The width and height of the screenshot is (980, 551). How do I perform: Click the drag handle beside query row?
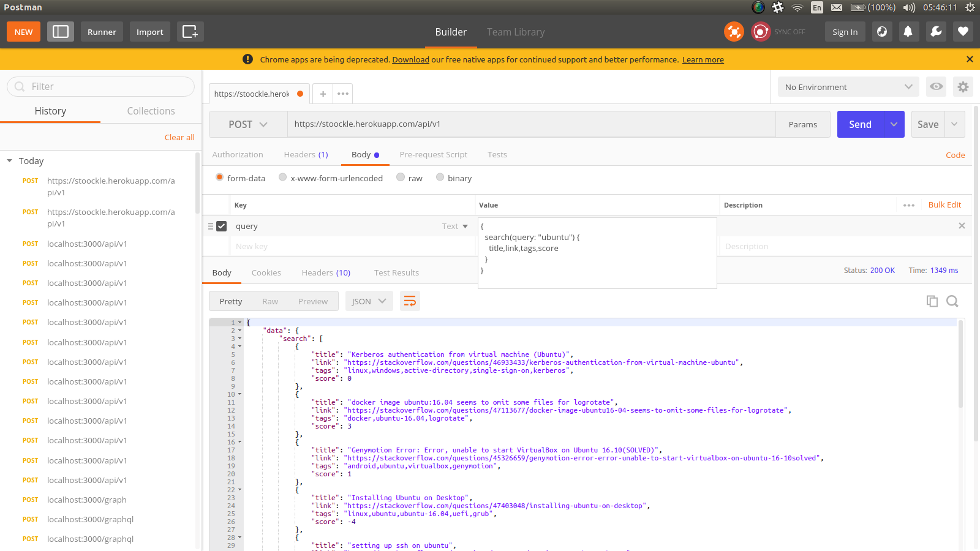pos(211,226)
